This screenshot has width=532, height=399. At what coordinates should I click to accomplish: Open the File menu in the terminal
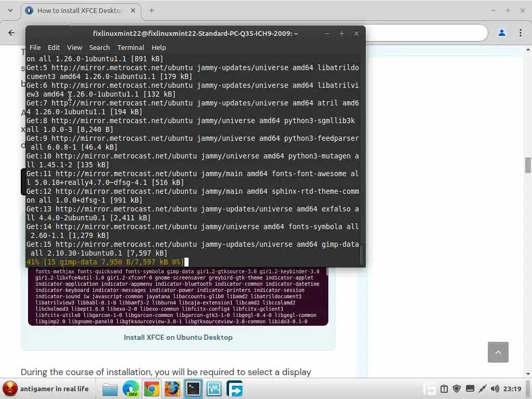(x=35, y=47)
